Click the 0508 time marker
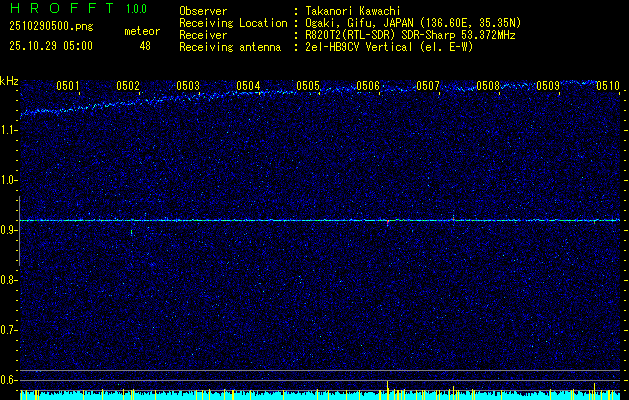 click(x=488, y=85)
